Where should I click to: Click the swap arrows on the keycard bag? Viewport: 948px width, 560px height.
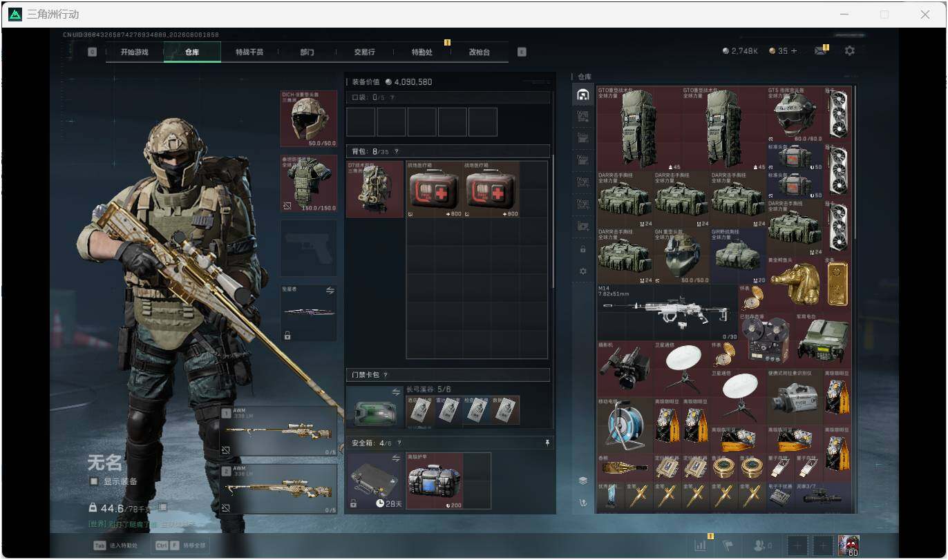click(x=396, y=392)
